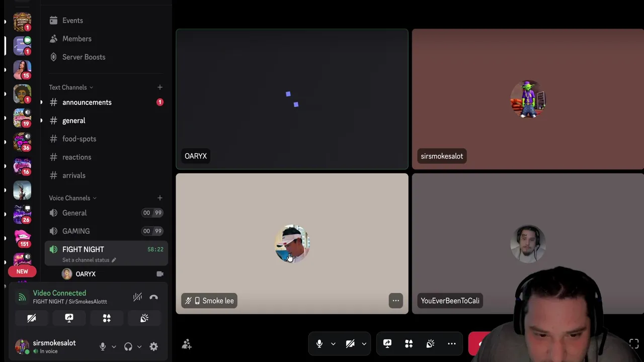This screenshot has height=362, width=644.
Task: Open the Members list
Action: coord(76,39)
